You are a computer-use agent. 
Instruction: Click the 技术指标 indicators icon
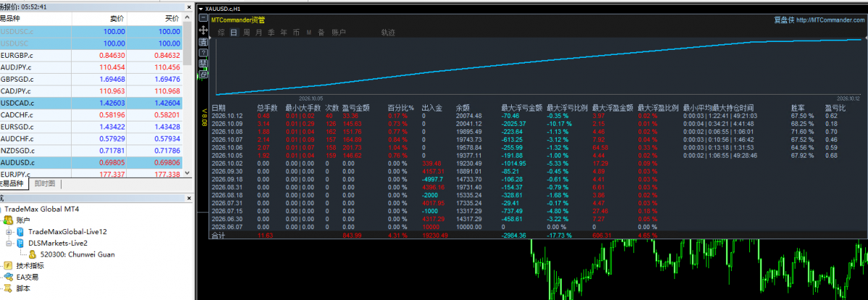[8, 266]
